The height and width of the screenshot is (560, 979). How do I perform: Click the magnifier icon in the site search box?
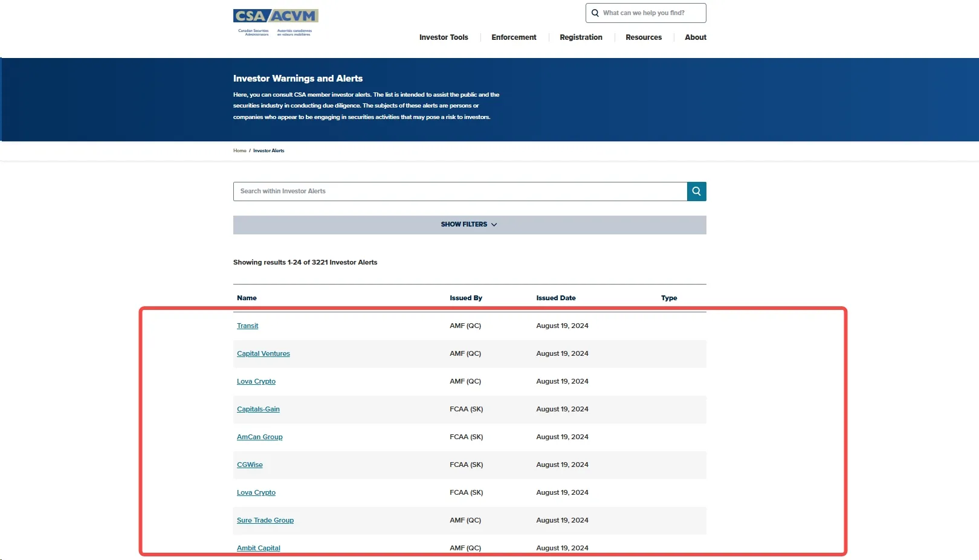coord(595,13)
